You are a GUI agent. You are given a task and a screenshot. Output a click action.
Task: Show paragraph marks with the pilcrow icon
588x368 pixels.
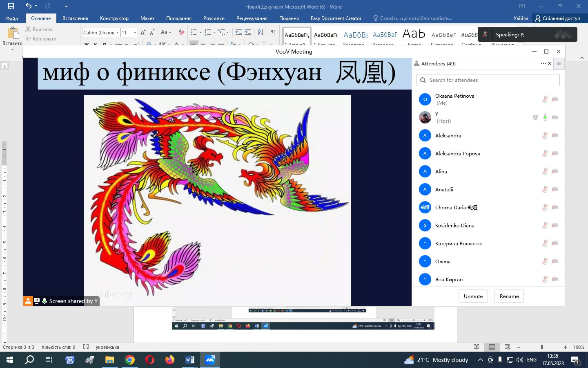273,32
